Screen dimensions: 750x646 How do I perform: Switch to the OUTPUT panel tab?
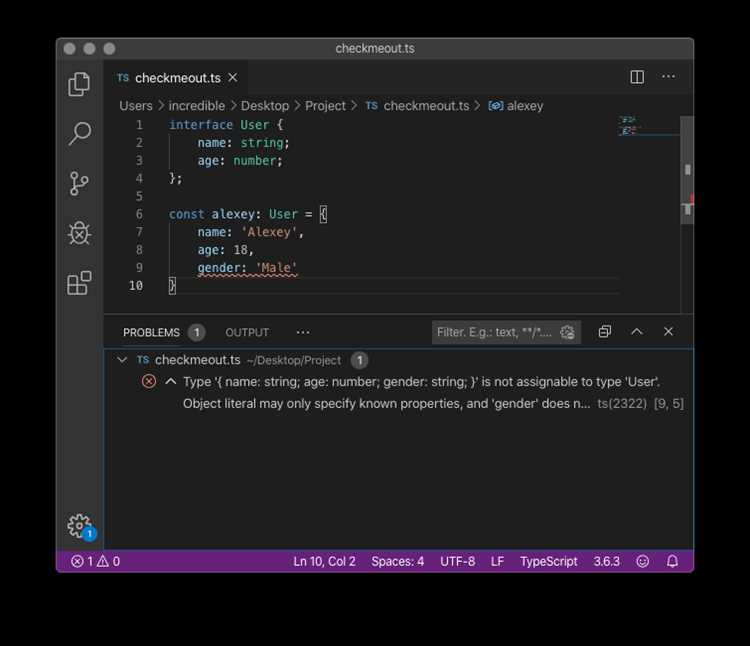tap(247, 332)
